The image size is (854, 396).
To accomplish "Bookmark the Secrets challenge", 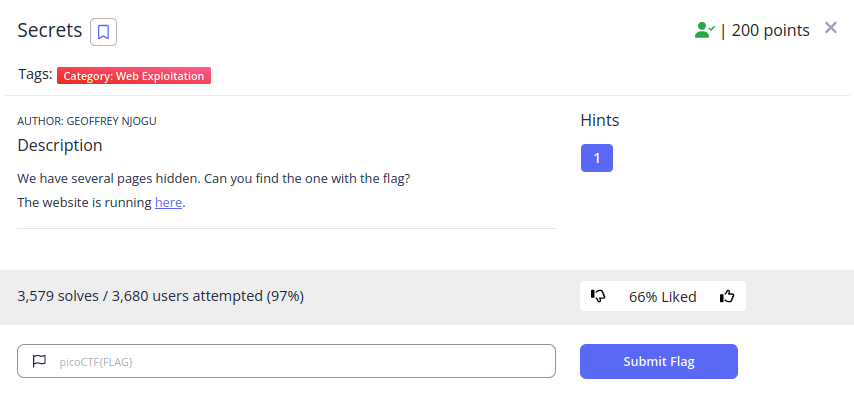I will pyautogui.click(x=103, y=32).
